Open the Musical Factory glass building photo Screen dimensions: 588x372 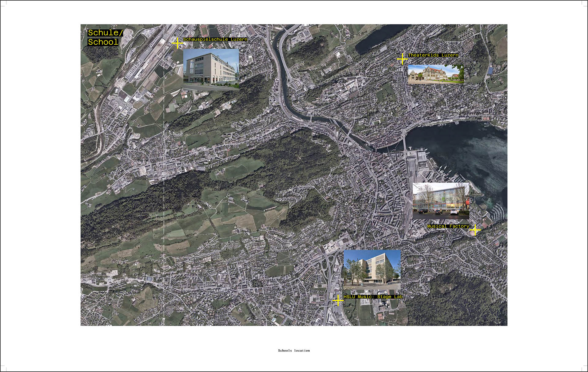pyautogui.click(x=441, y=201)
